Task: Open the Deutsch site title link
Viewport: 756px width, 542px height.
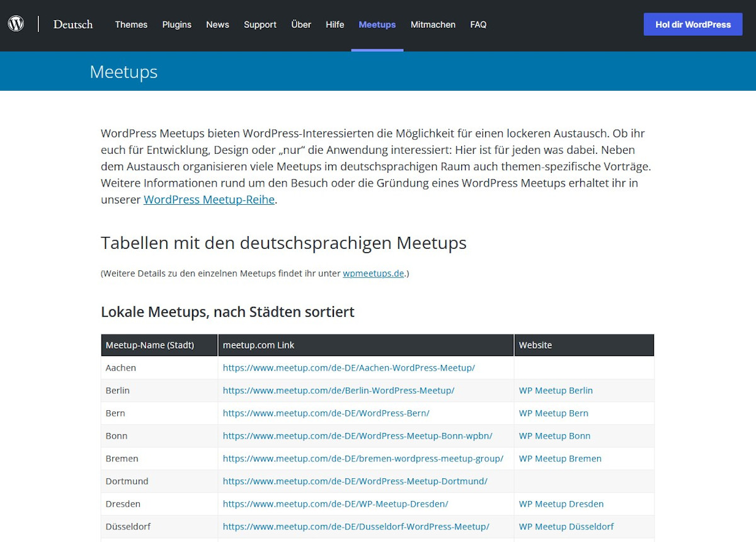Action: coord(73,25)
